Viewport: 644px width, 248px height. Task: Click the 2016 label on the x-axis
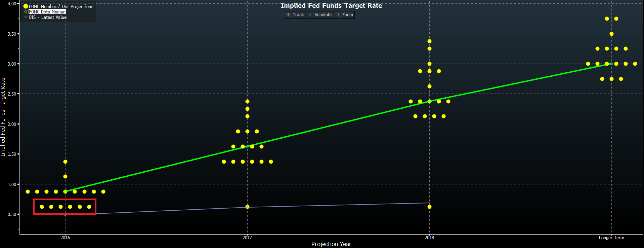(x=65, y=238)
